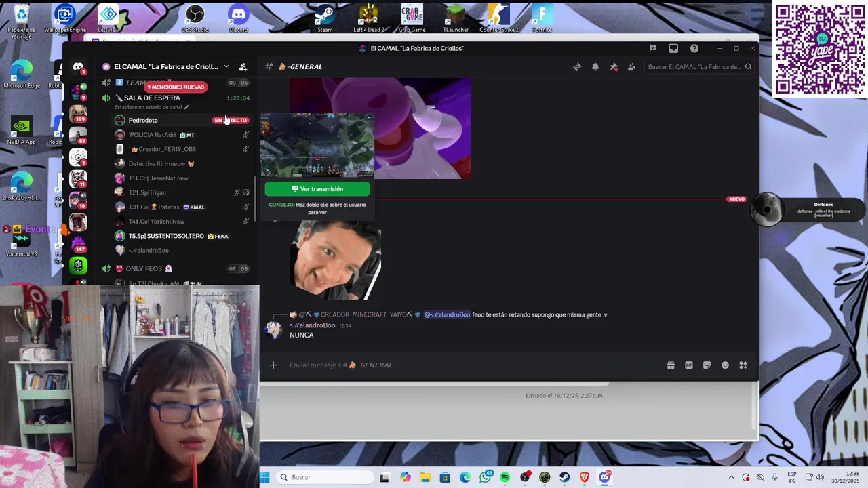Click alandroBoo username above NUNCA message

[x=313, y=325]
